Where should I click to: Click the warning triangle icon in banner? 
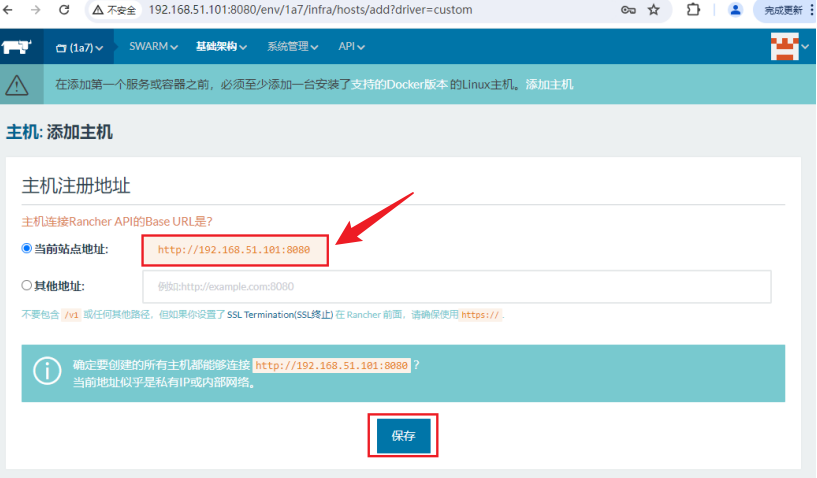(17, 84)
